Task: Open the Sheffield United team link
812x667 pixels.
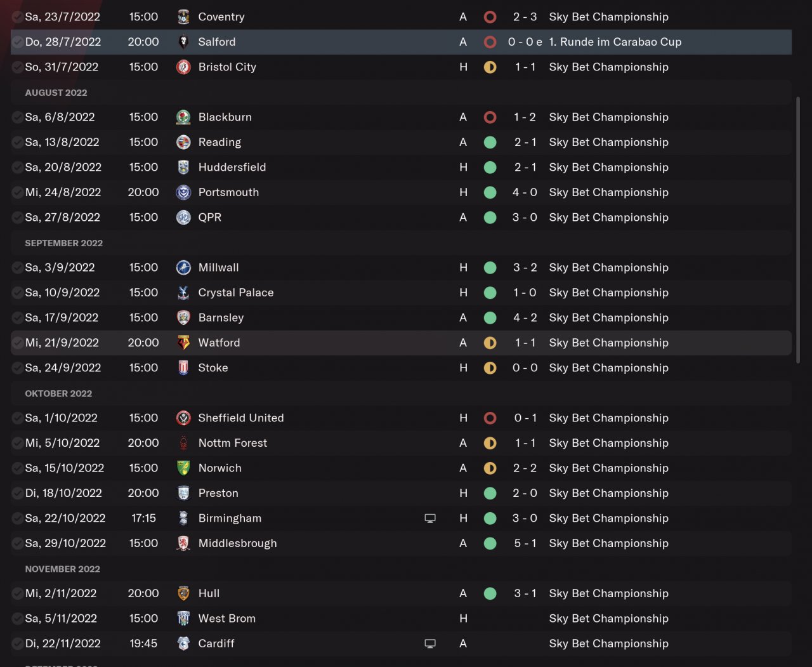Action: tap(240, 418)
